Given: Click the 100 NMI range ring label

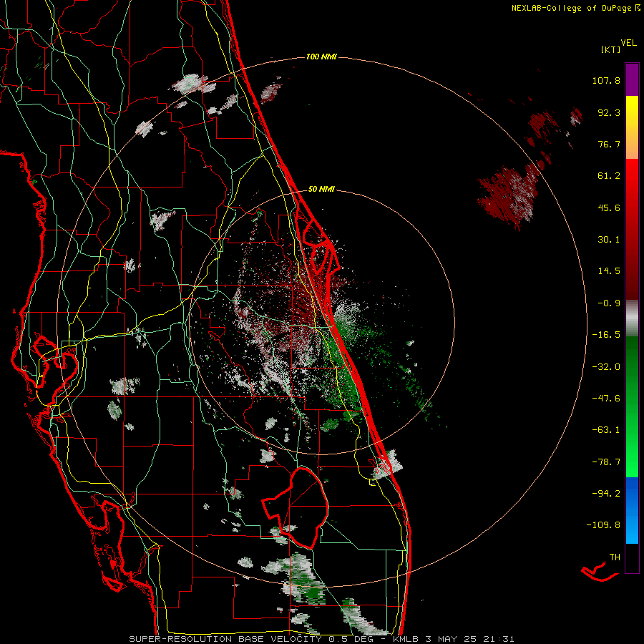Looking at the screenshot, I should tap(321, 57).
